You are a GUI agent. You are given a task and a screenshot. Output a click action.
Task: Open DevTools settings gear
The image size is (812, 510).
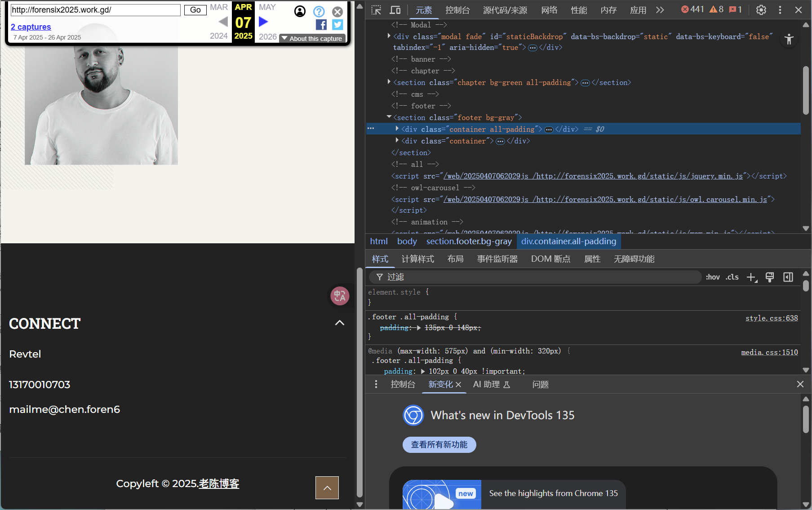coord(761,10)
